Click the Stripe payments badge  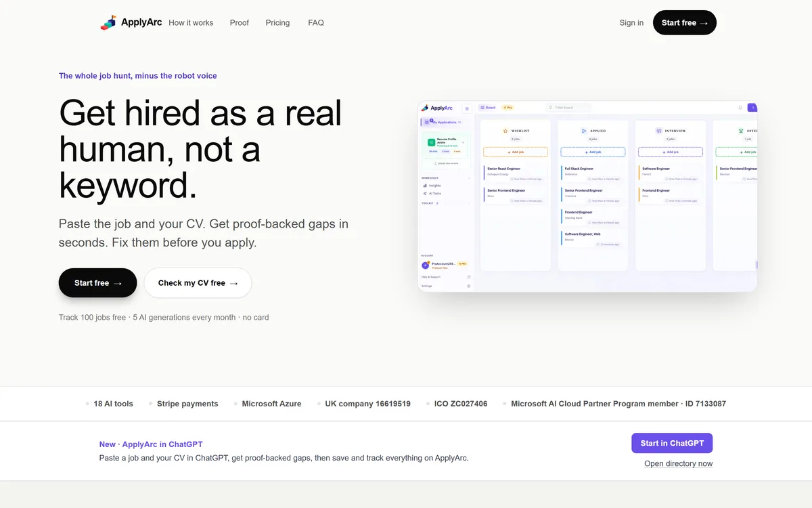pyautogui.click(x=187, y=404)
